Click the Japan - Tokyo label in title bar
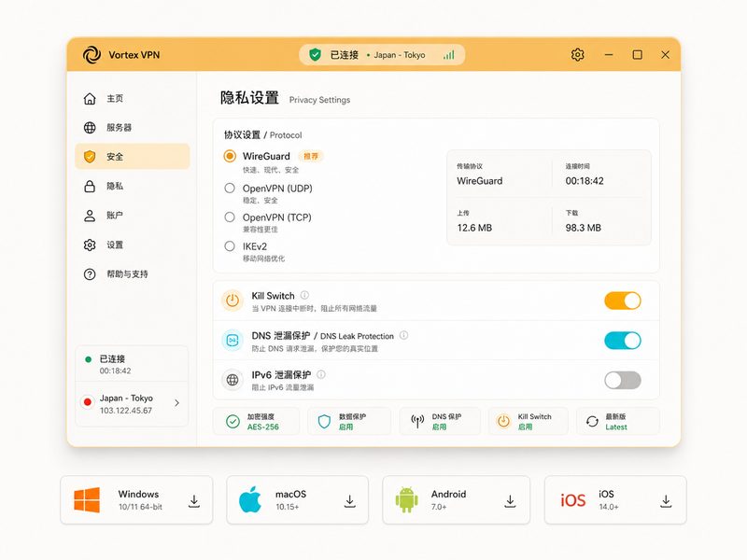Viewport: 747px width, 560px height. point(400,55)
